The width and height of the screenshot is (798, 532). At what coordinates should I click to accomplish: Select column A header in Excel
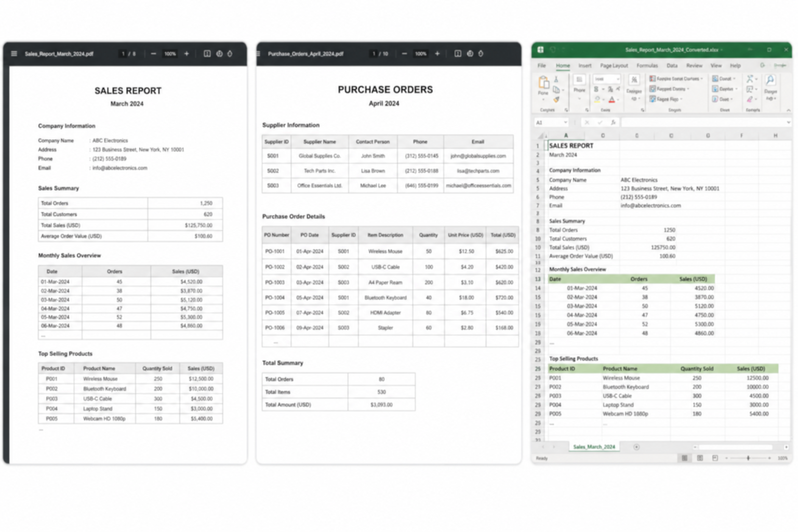click(566, 136)
